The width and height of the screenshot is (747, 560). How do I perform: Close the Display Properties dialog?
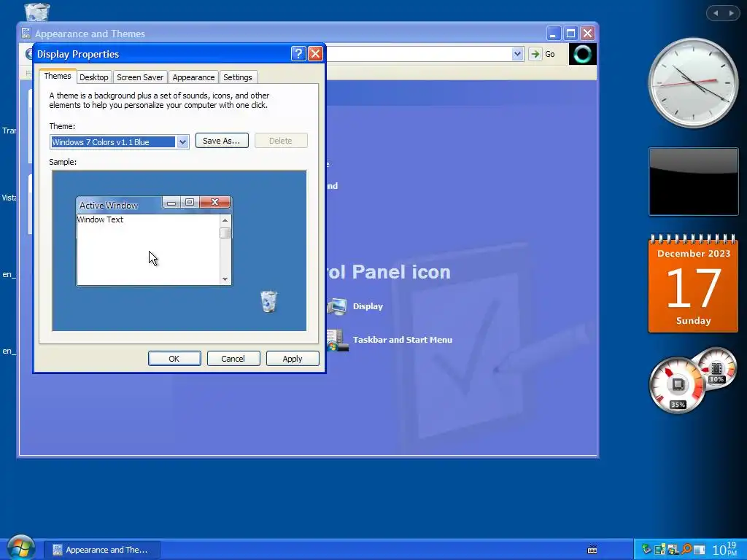(x=315, y=54)
